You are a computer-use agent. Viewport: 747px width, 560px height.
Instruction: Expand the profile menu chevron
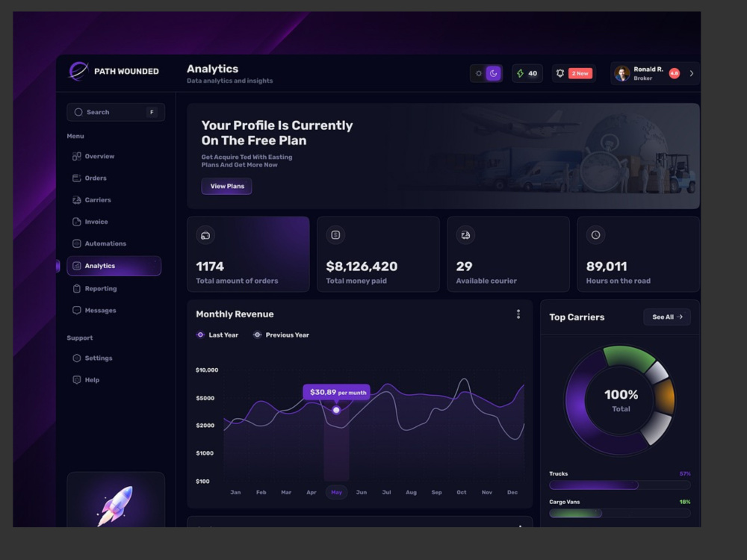point(691,73)
